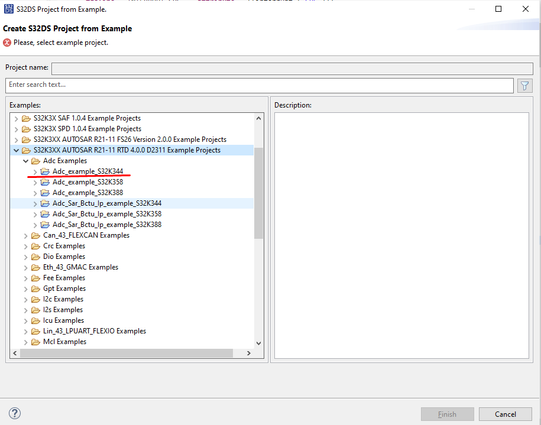Select Adc_Sar_Bctu_Ip_example_S32K388 project
The height and width of the screenshot is (425, 541).
pyautogui.click(x=107, y=225)
